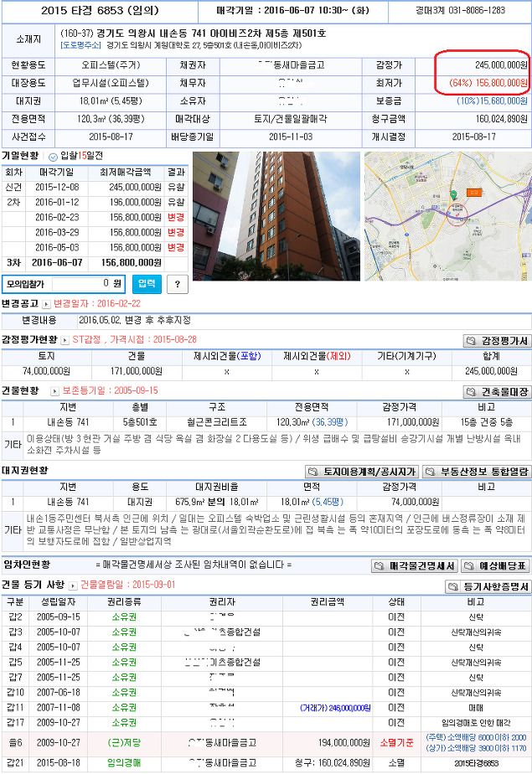The image size is (532, 774).
Task: Click the icon on 등기사항증명서 button
Action: coord(453,586)
